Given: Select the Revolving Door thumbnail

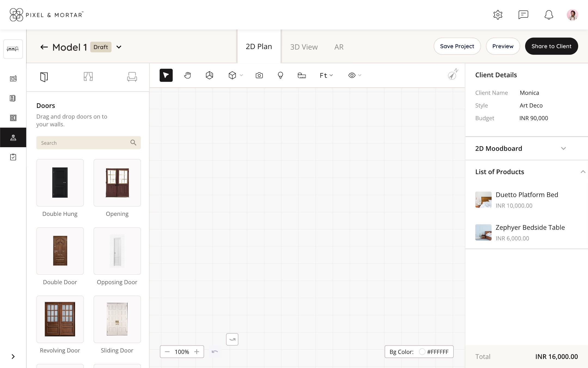Looking at the screenshot, I should click(60, 319).
